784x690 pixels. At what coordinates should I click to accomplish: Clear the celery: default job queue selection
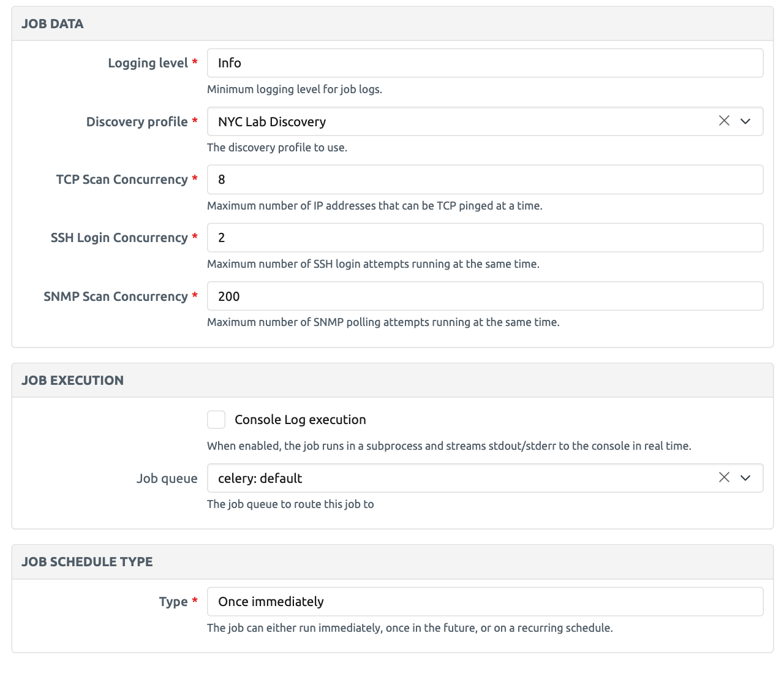pyautogui.click(x=724, y=477)
